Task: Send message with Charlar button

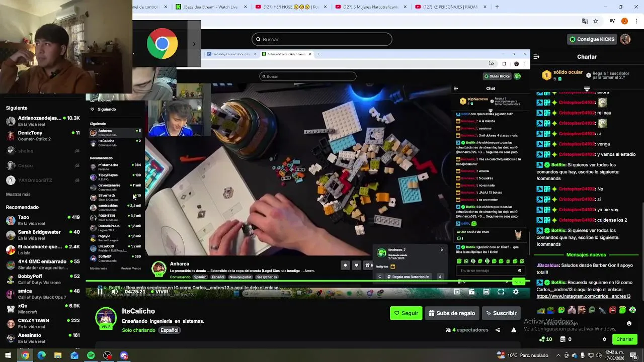Action: tap(625, 339)
